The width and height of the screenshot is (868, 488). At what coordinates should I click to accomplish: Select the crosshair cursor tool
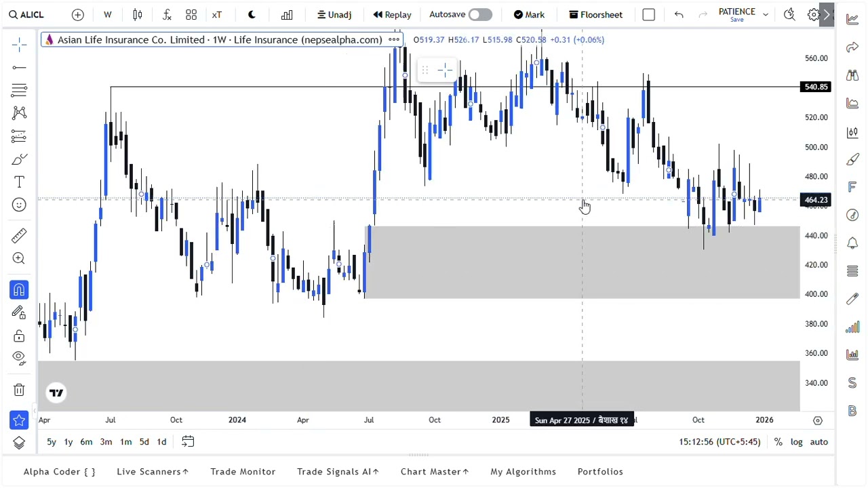(x=19, y=45)
